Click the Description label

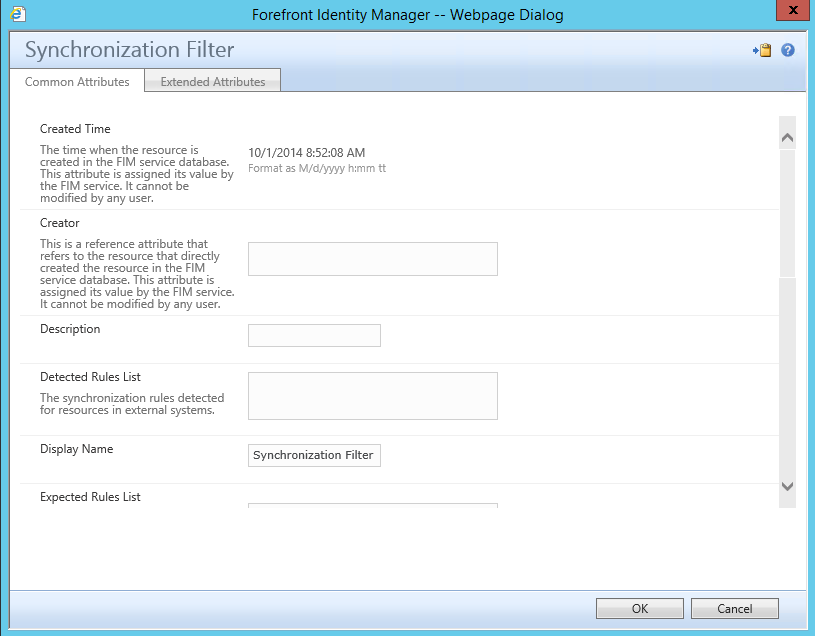click(x=70, y=329)
